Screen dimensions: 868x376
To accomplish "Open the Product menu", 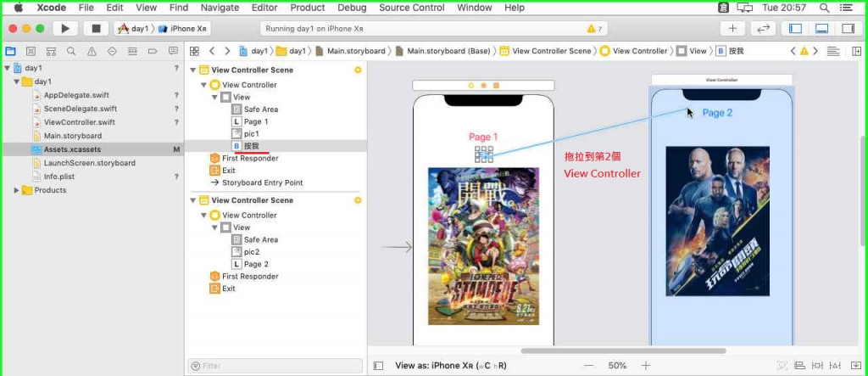I will coord(308,8).
